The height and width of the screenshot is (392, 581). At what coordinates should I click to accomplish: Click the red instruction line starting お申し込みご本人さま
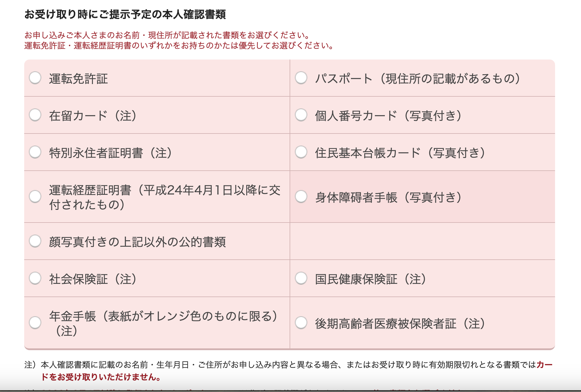[x=167, y=35]
